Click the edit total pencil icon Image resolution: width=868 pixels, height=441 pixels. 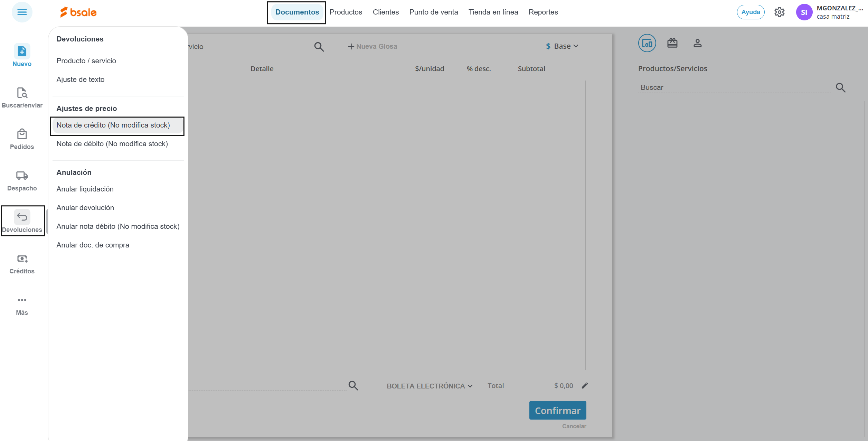[x=585, y=386]
